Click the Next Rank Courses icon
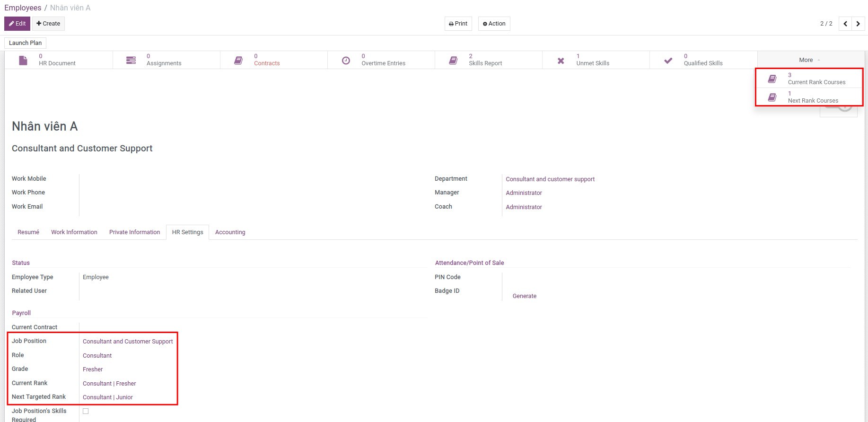 tap(772, 97)
